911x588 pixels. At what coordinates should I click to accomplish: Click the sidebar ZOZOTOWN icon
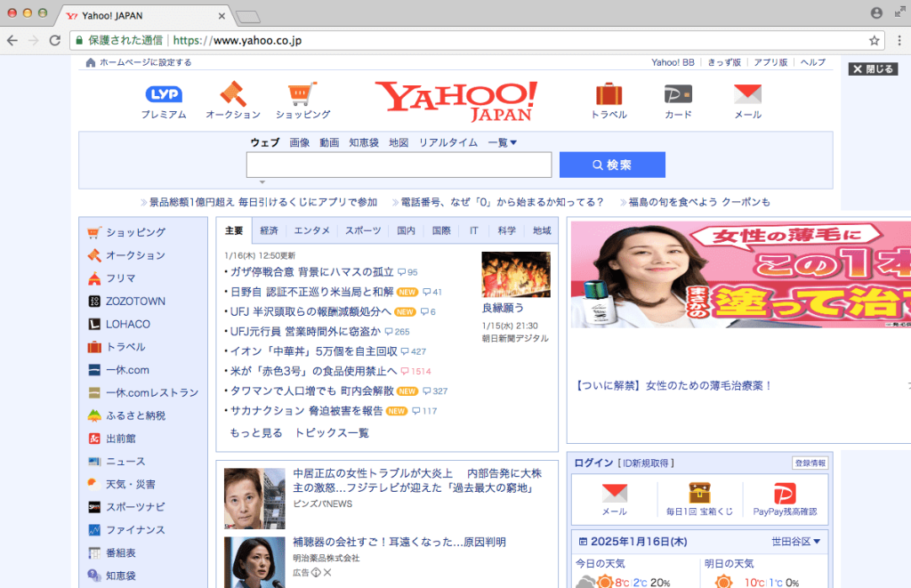(x=94, y=301)
